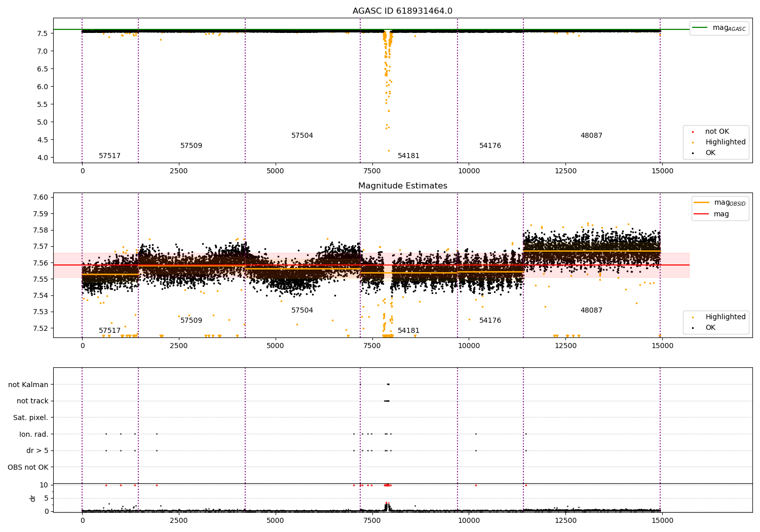Click OBSID label 54176 in the top plot
The height and width of the screenshot is (532, 760).
[x=490, y=146]
